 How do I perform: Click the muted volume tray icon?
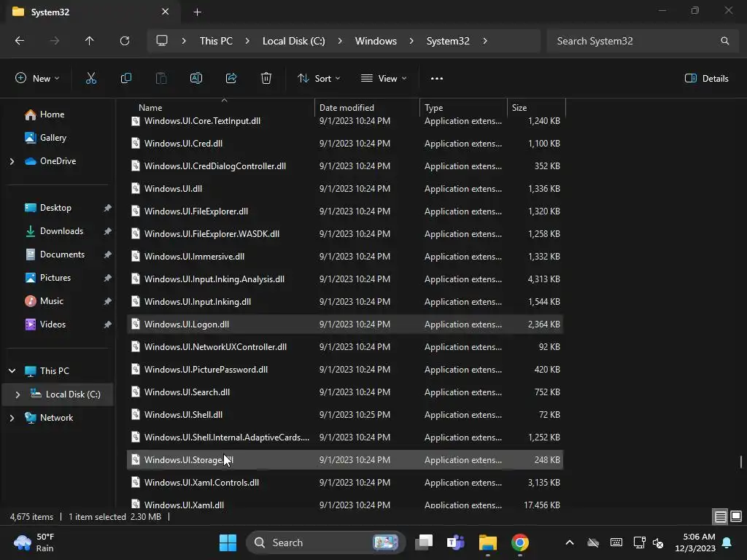(658, 542)
